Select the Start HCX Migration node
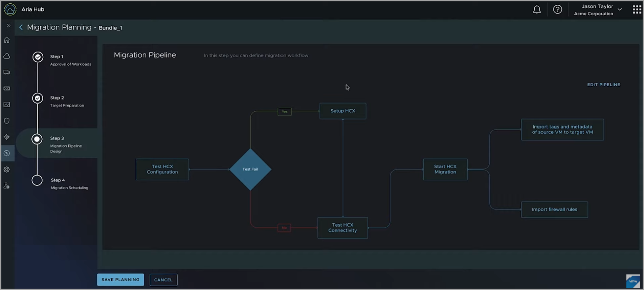644x290 pixels. (445, 169)
